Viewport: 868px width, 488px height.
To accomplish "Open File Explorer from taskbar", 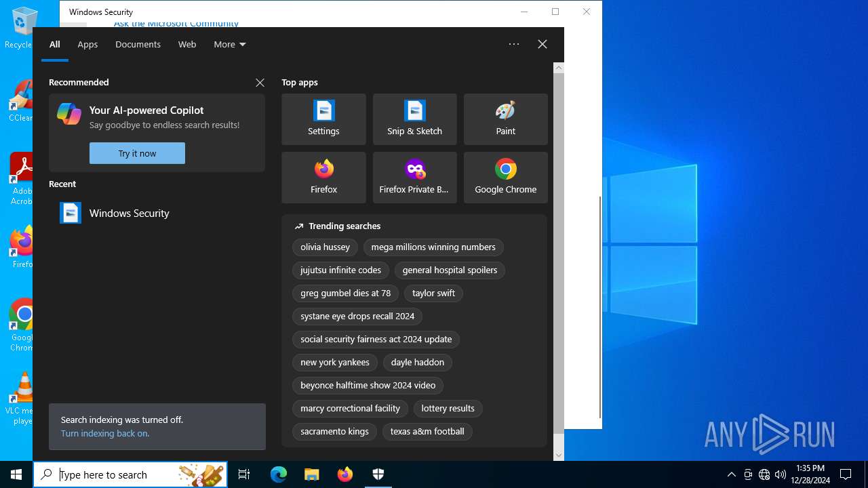I will 312,474.
